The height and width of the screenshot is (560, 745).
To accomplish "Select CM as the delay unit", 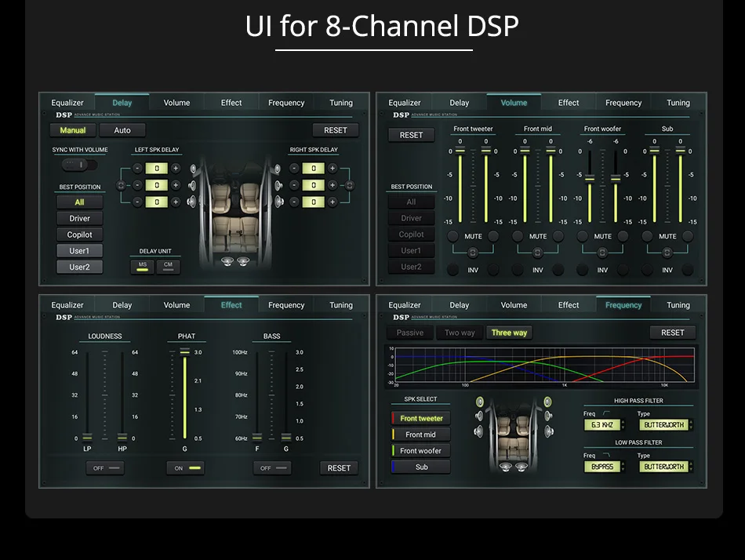I will pyautogui.click(x=168, y=267).
